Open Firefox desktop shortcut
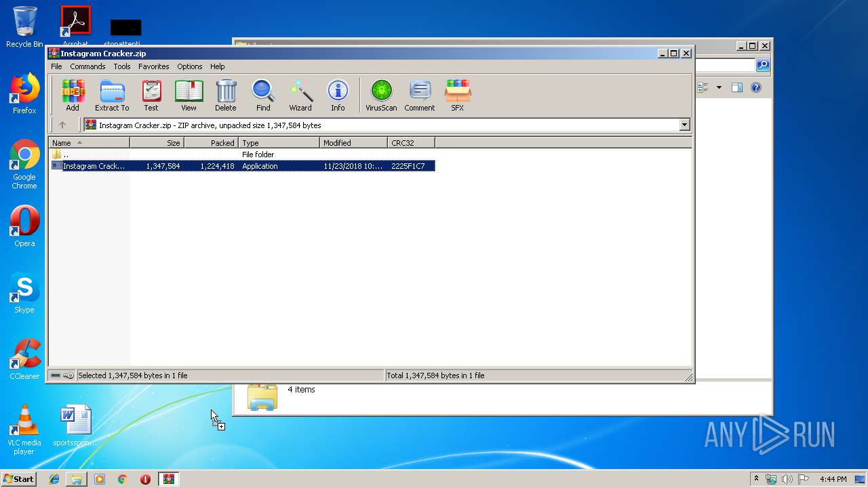Image resolution: width=868 pixels, height=488 pixels. pos(24,94)
